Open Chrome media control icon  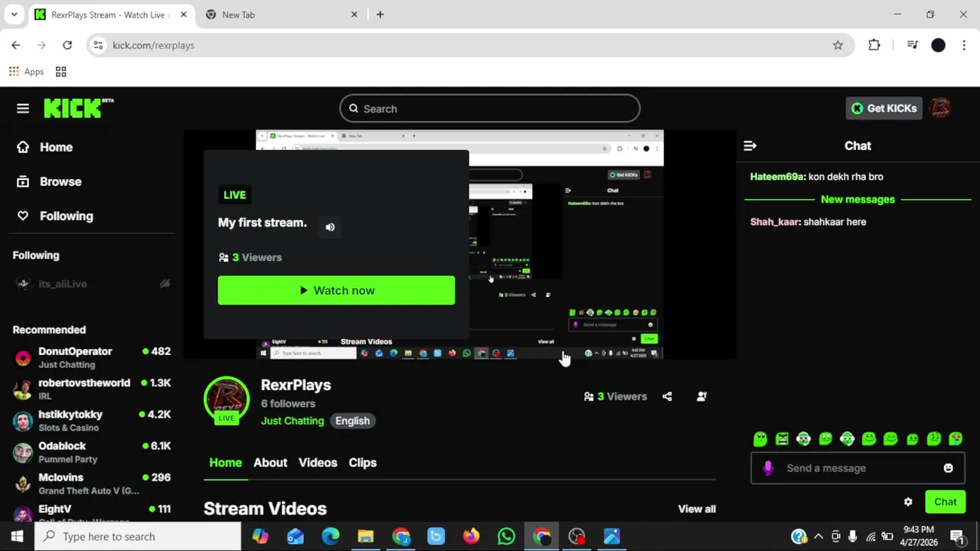point(912,45)
